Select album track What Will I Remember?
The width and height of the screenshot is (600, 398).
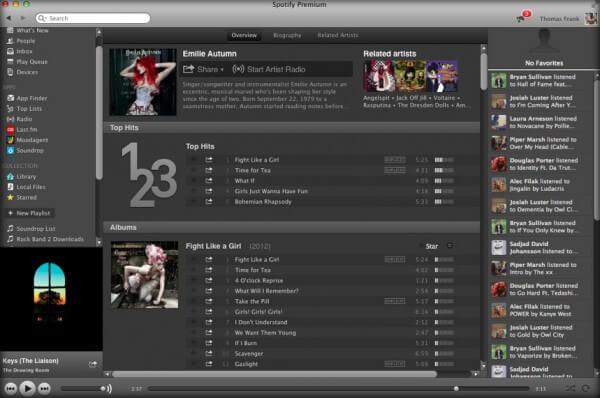(x=321, y=291)
